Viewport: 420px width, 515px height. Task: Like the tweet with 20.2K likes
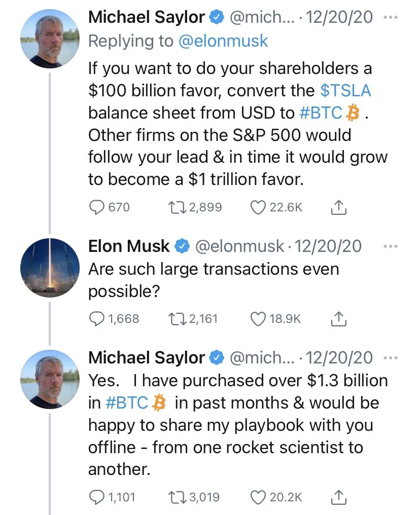pos(259,497)
